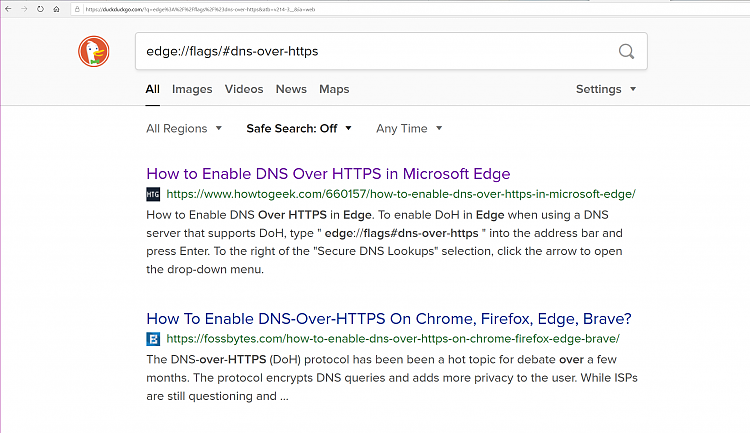The image size is (750, 433).
Task: Click the Fossbytes favicon
Action: [x=153, y=339]
